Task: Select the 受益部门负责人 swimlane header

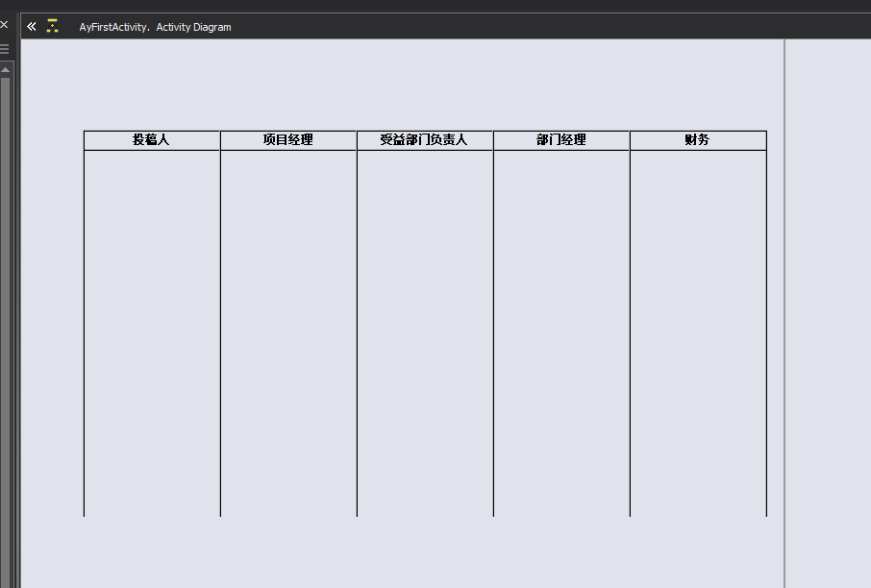Action: (x=424, y=139)
